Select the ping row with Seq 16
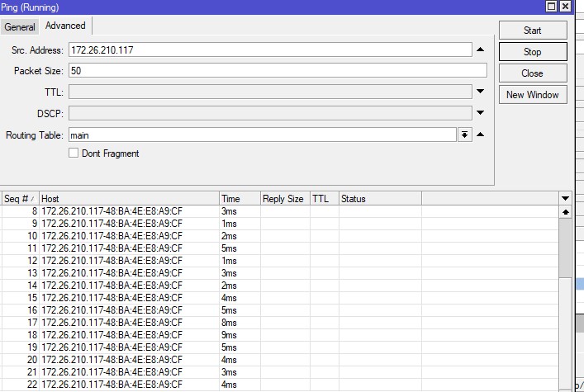 tap(279, 310)
